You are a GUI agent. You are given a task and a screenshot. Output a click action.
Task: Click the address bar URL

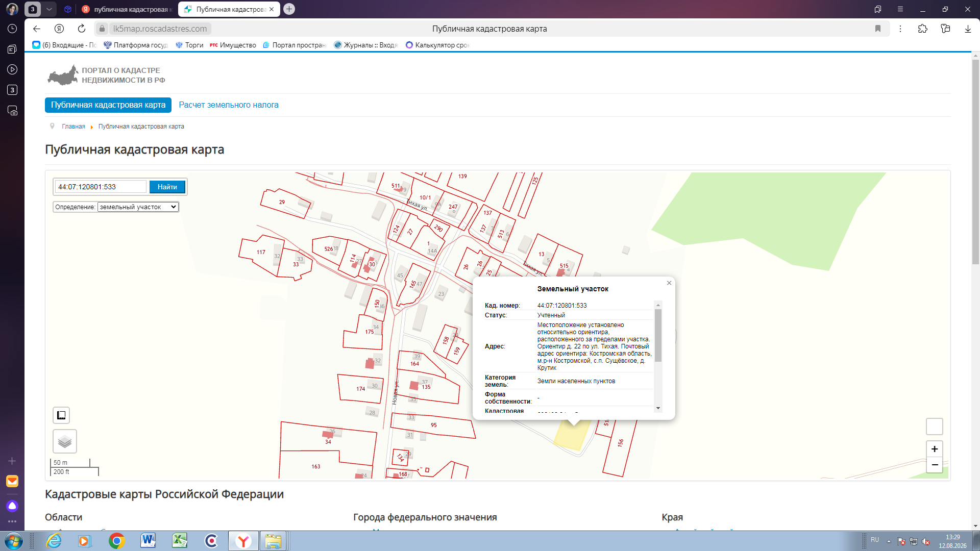click(160, 29)
